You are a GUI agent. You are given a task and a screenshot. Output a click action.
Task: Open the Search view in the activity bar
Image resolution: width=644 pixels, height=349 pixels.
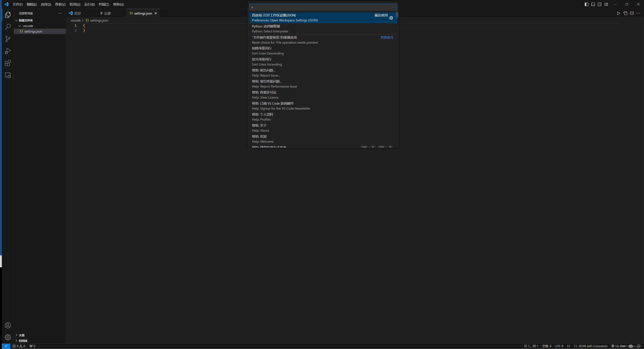[8, 27]
